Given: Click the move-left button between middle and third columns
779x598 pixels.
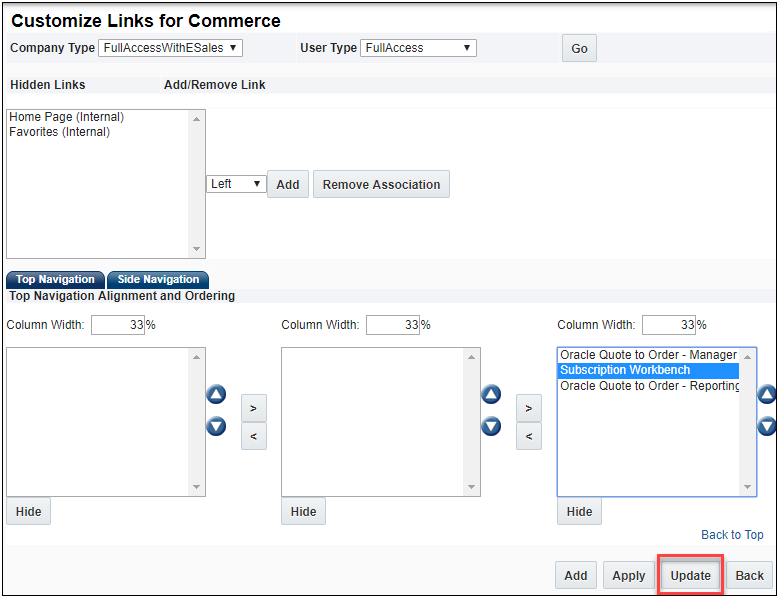Looking at the screenshot, I should (529, 436).
